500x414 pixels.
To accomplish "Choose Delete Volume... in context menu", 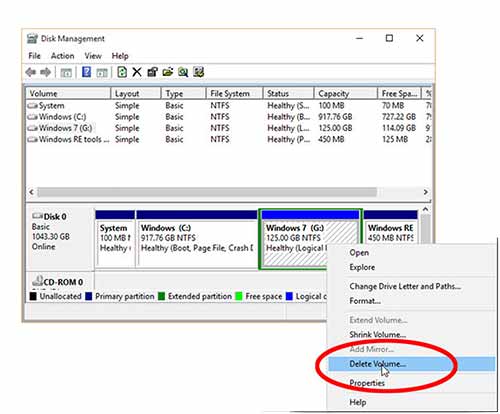I will 412,364.
